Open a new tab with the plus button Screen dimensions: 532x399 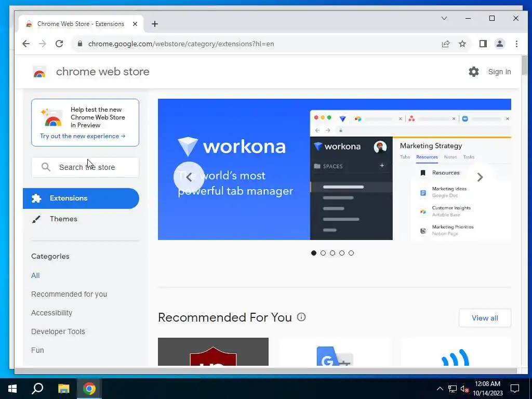click(155, 24)
